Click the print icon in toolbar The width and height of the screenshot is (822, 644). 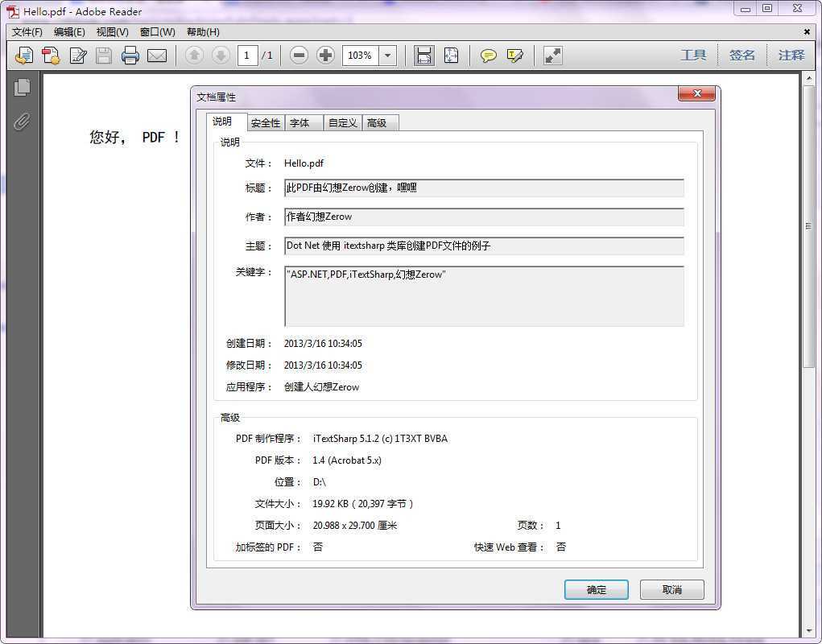(x=130, y=55)
